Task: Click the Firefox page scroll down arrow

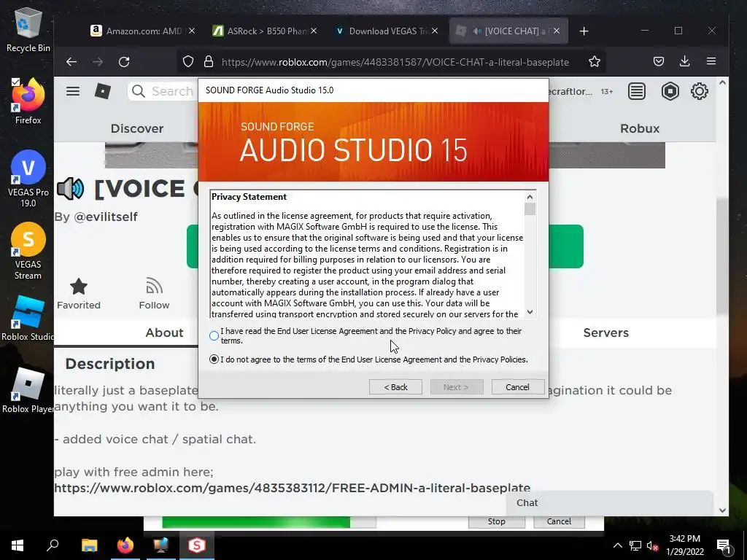Action: coord(722,510)
